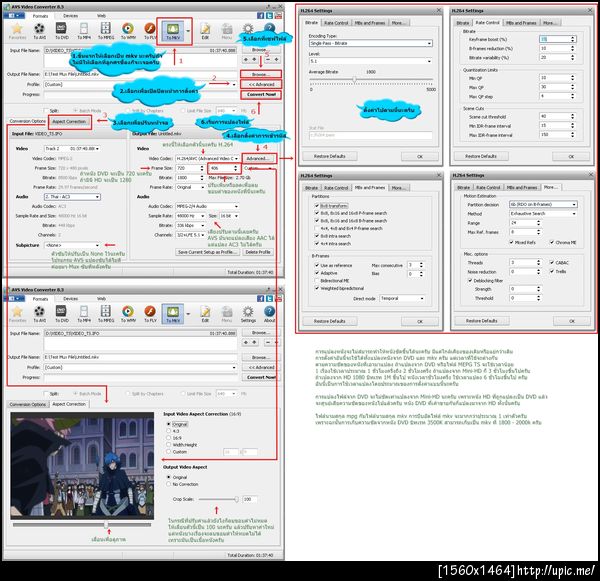Click Crop Scale slider handle
Screen dimensions: 600x581
[x=236, y=499]
